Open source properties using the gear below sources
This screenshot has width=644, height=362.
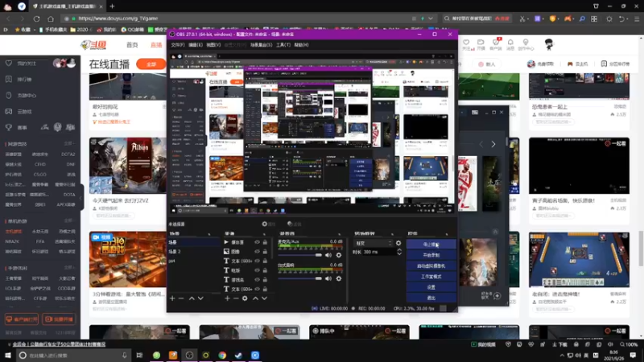coord(245,298)
